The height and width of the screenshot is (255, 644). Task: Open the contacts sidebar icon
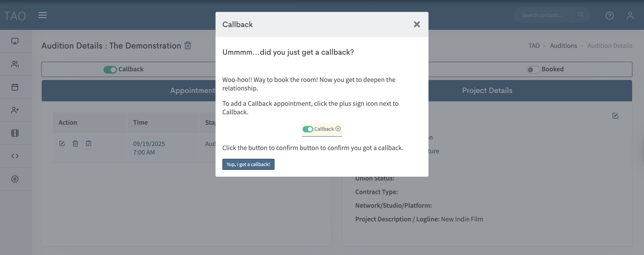click(15, 64)
